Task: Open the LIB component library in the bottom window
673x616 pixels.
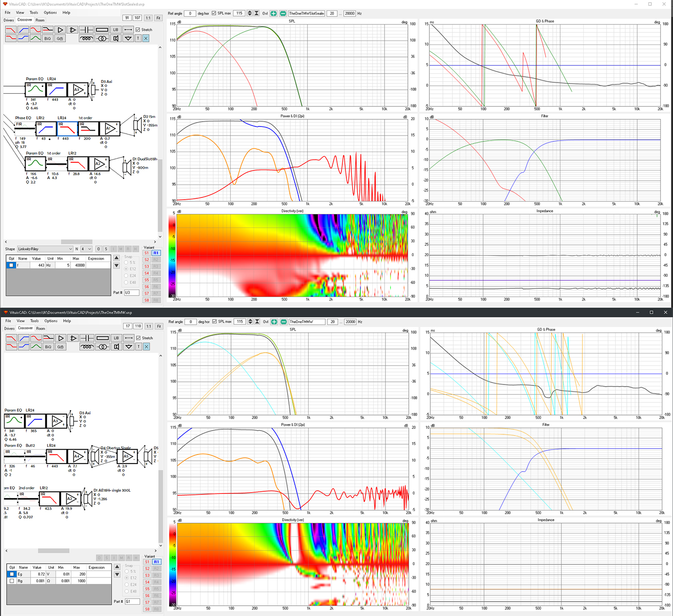Action: coord(117,338)
